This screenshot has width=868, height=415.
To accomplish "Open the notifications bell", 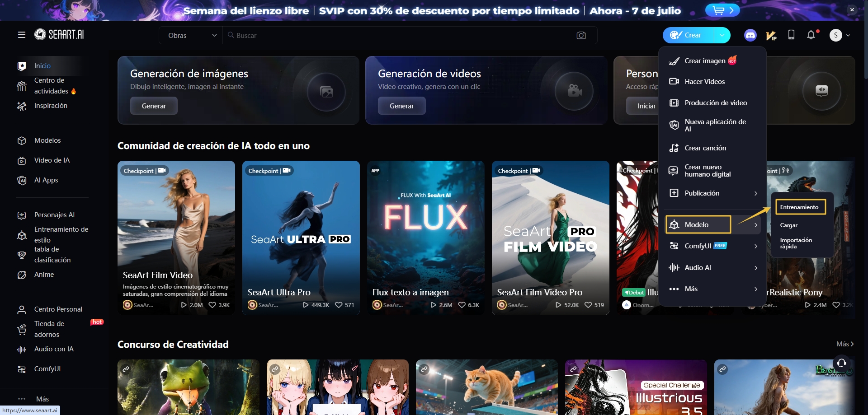I will [811, 35].
